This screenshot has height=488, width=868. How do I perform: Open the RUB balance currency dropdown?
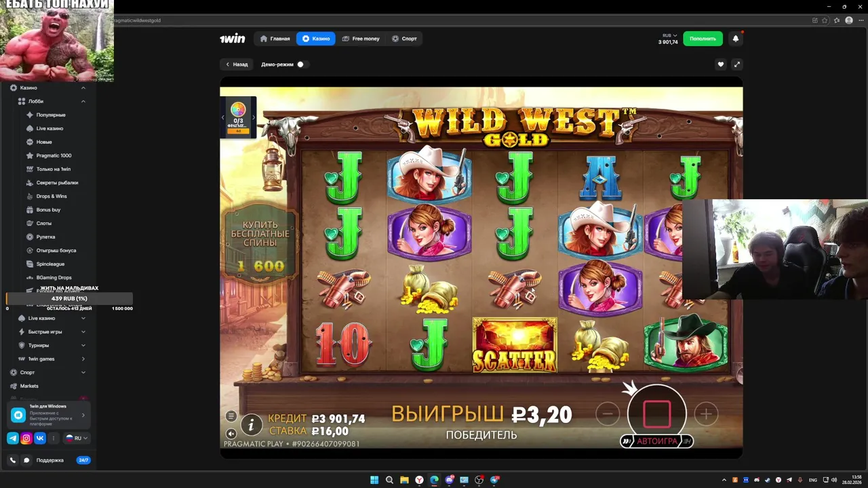click(x=669, y=35)
